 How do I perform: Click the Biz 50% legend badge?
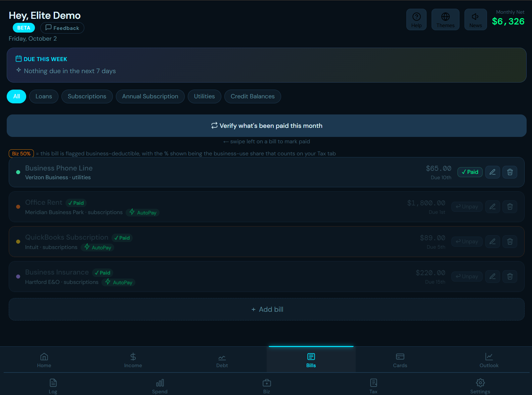[21, 154]
